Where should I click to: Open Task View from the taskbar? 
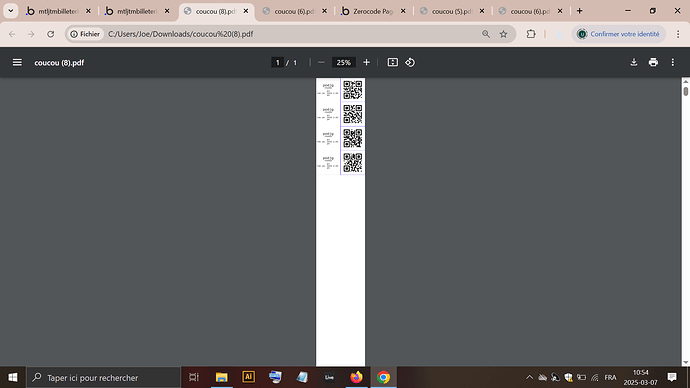pyautogui.click(x=194, y=377)
